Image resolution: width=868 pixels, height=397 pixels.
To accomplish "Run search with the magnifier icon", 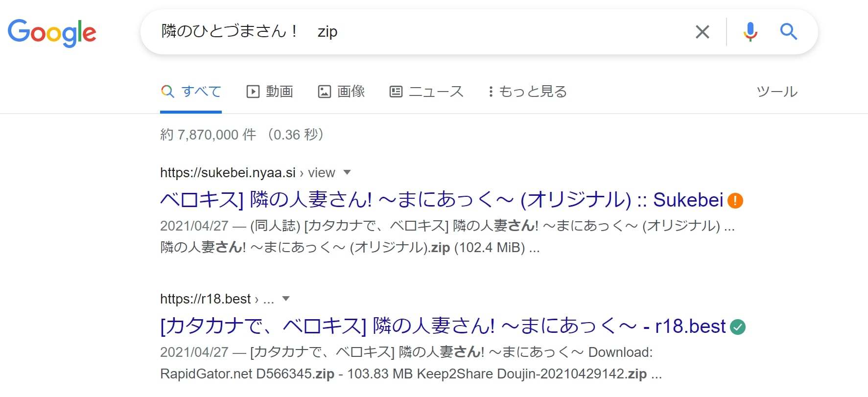I will 789,32.
